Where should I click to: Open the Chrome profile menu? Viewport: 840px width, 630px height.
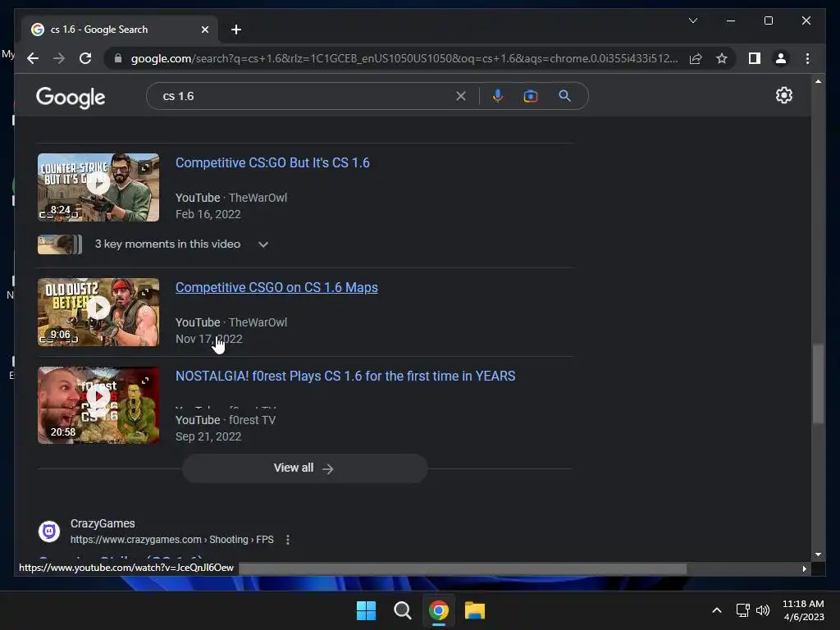tap(781, 58)
